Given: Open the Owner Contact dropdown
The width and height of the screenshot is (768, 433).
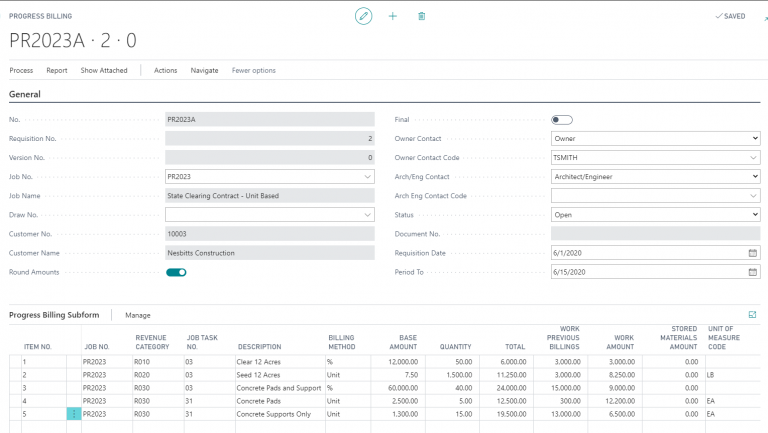Looking at the screenshot, I should click(753, 139).
